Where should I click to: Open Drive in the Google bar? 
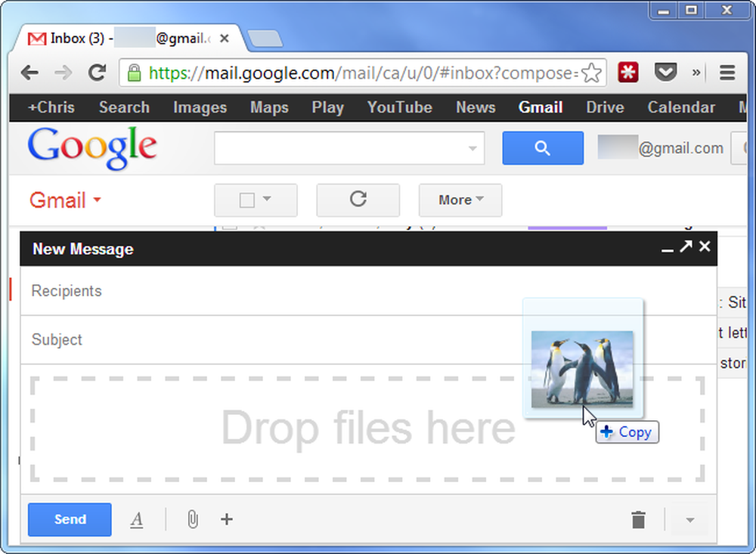coord(605,107)
